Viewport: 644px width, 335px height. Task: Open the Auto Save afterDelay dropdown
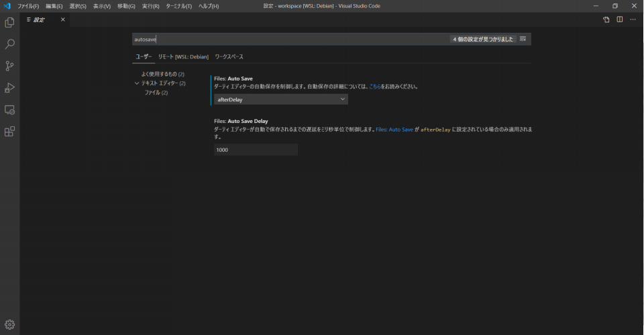click(281, 99)
